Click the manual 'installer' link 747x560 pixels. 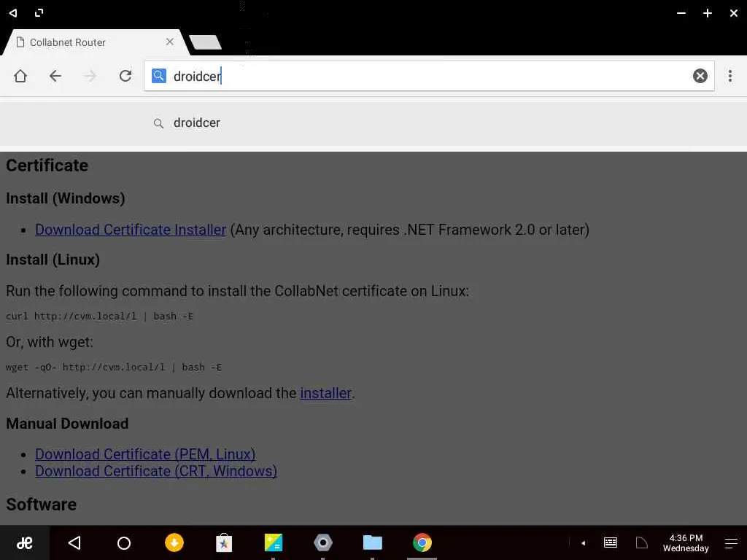pyautogui.click(x=326, y=393)
